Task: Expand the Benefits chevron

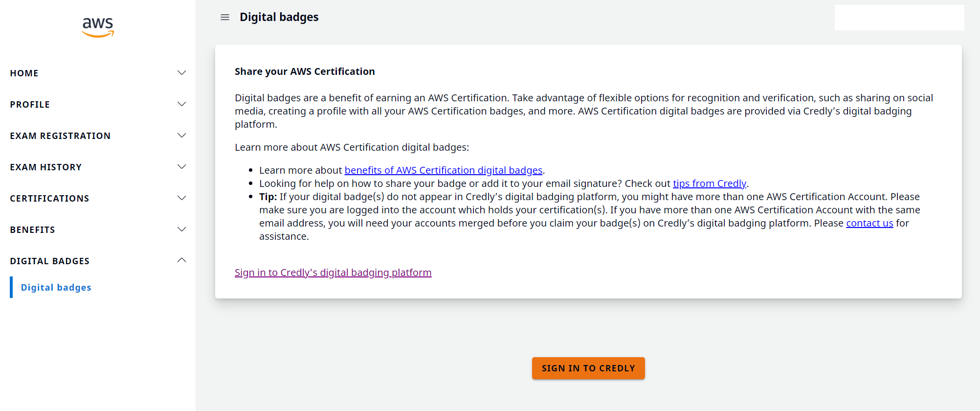Action: pos(181,229)
